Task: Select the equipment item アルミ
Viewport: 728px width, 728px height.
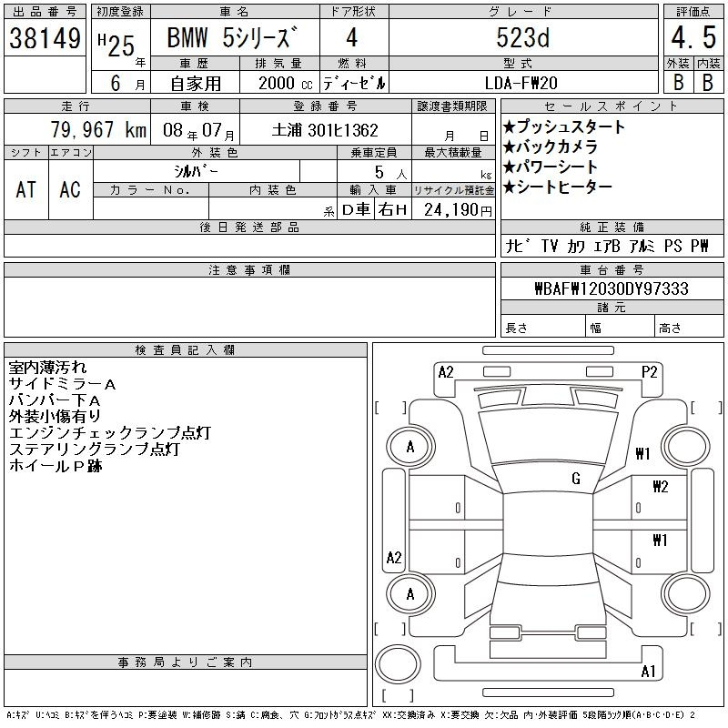Action: coord(642,246)
